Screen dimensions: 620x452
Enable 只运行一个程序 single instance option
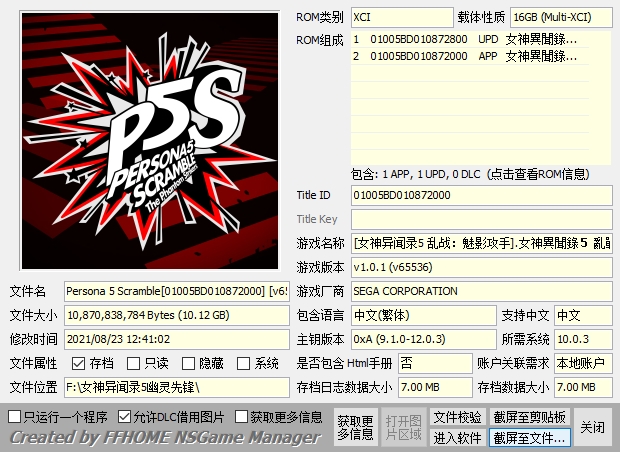point(14,416)
